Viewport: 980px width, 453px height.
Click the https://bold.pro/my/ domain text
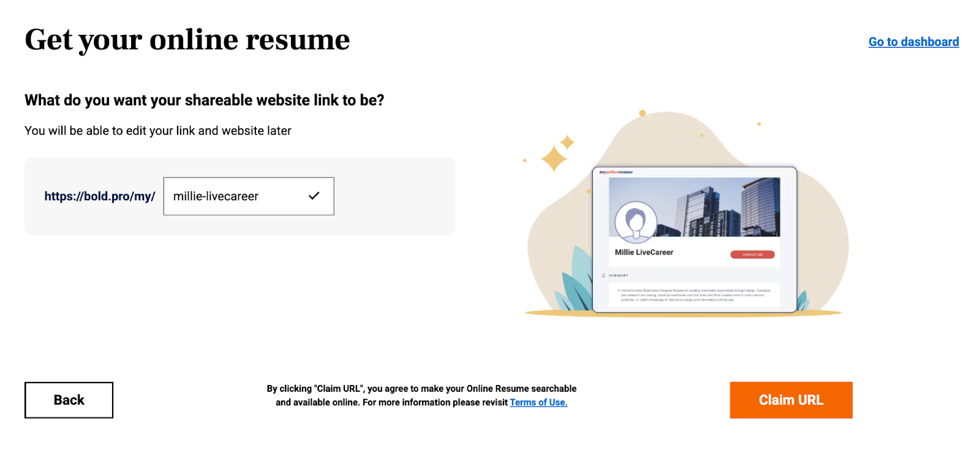[x=100, y=197]
